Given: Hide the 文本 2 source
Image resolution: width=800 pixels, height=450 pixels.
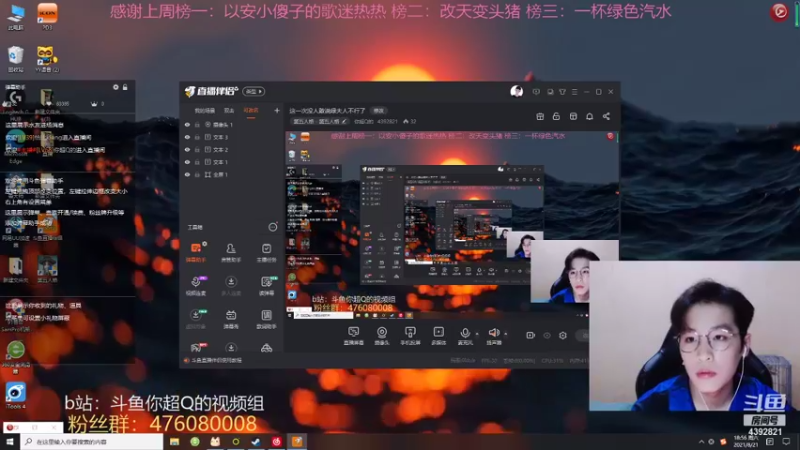Looking at the screenshot, I should pyautogui.click(x=187, y=149).
